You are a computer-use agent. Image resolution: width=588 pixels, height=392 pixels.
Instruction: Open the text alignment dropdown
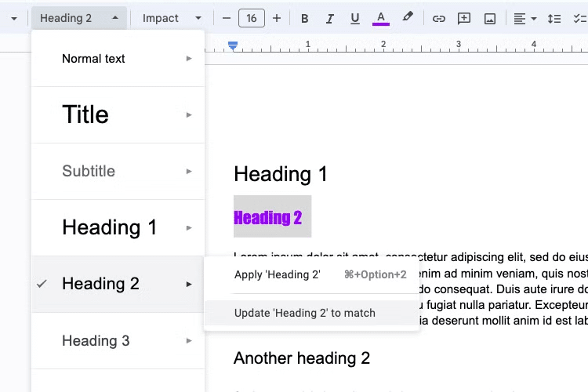524,18
